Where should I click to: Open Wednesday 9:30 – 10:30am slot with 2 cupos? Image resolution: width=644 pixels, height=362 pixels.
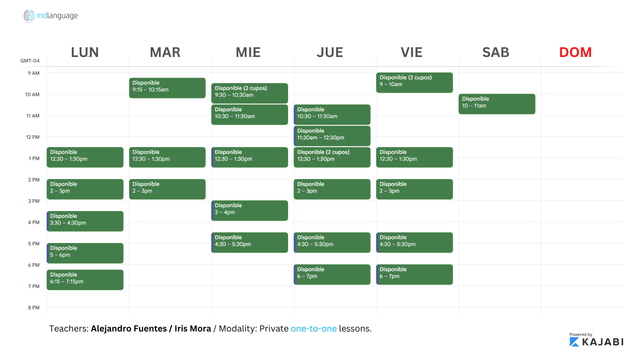[x=250, y=93]
